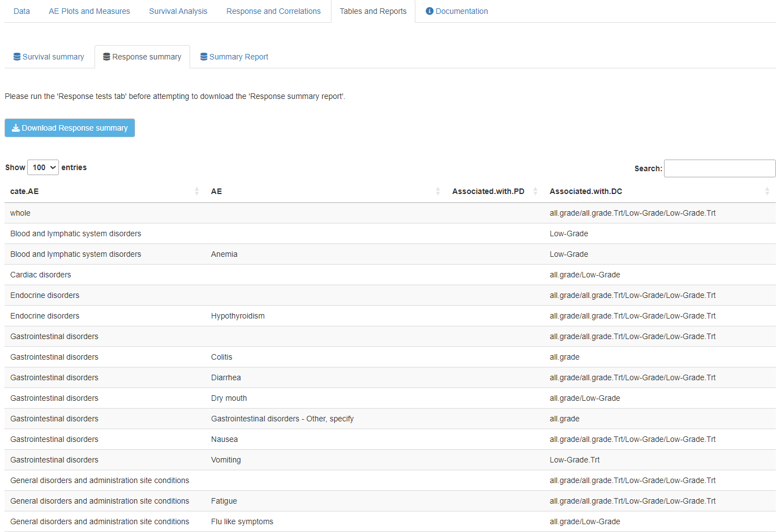This screenshot has width=778, height=532.
Task: Open the Survival Analysis tab
Action: [178, 11]
